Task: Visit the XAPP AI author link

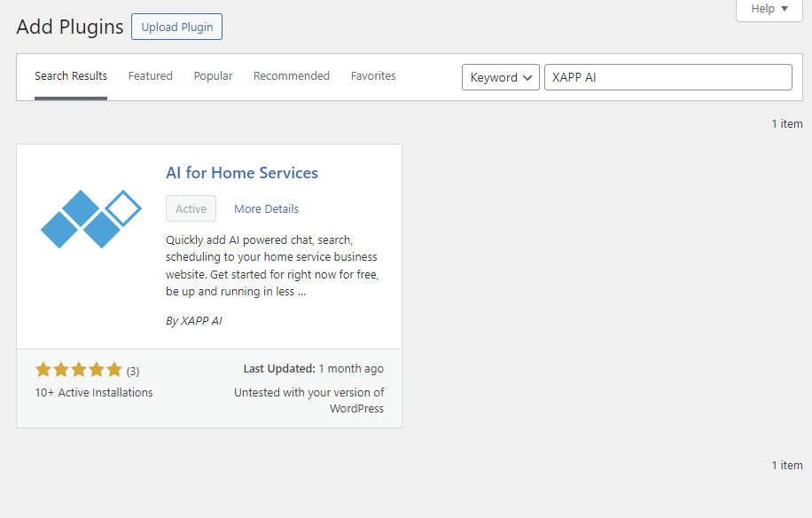Action: (201, 320)
